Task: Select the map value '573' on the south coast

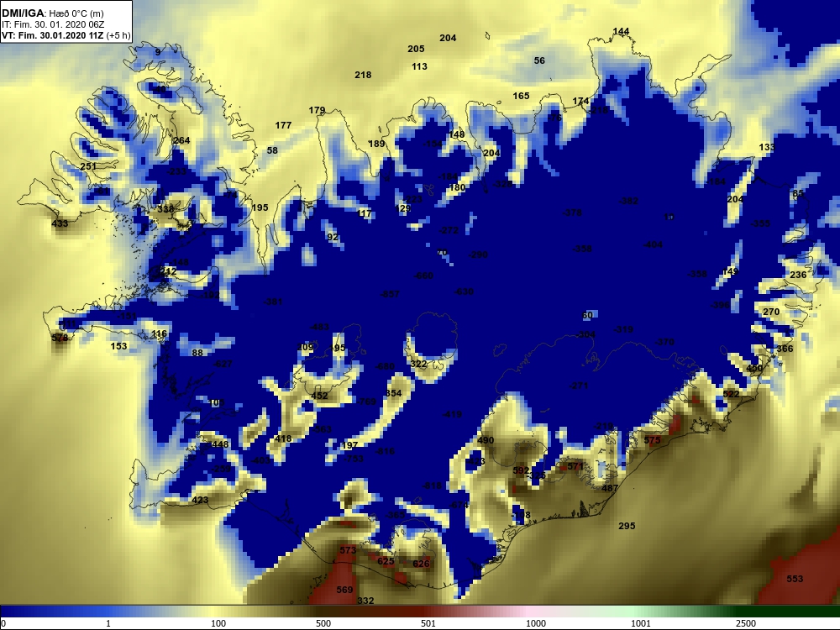Action: point(348,550)
